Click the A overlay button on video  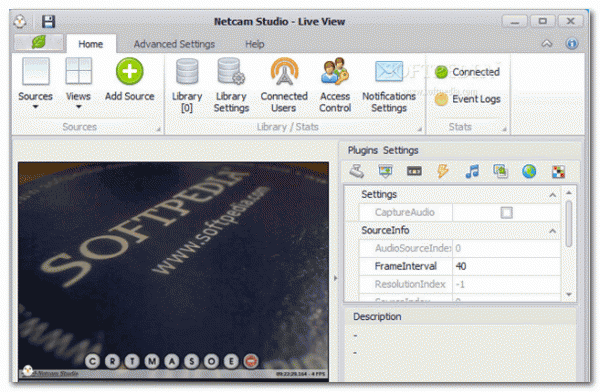pos(172,361)
